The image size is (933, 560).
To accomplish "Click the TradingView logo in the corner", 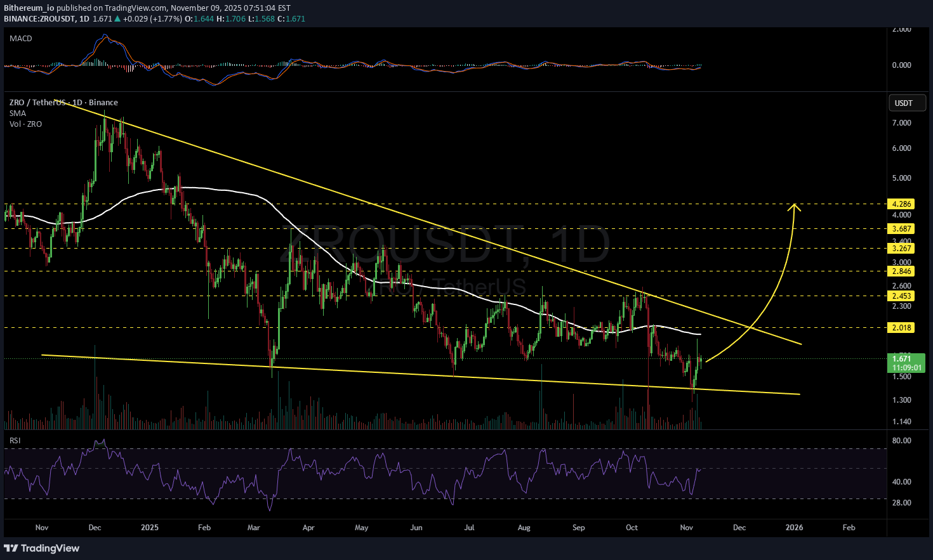I will pos(42,548).
